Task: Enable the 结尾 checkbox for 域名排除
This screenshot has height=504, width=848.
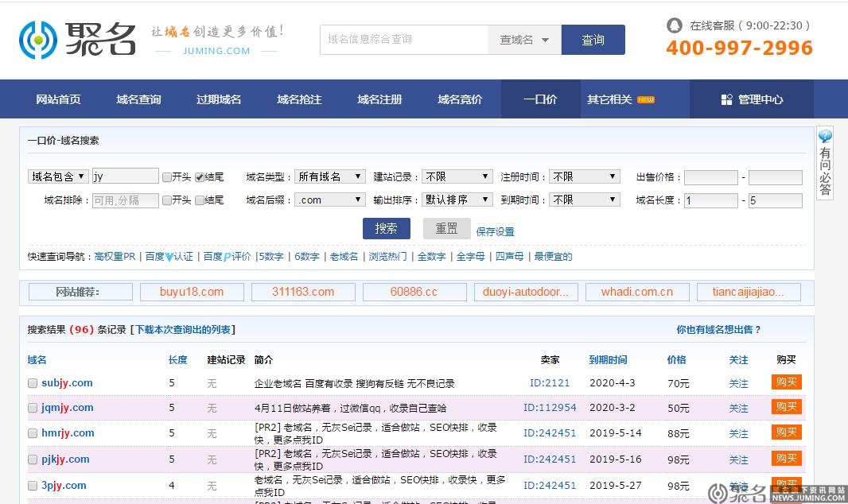Action: pyautogui.click(x=200, y=200)
